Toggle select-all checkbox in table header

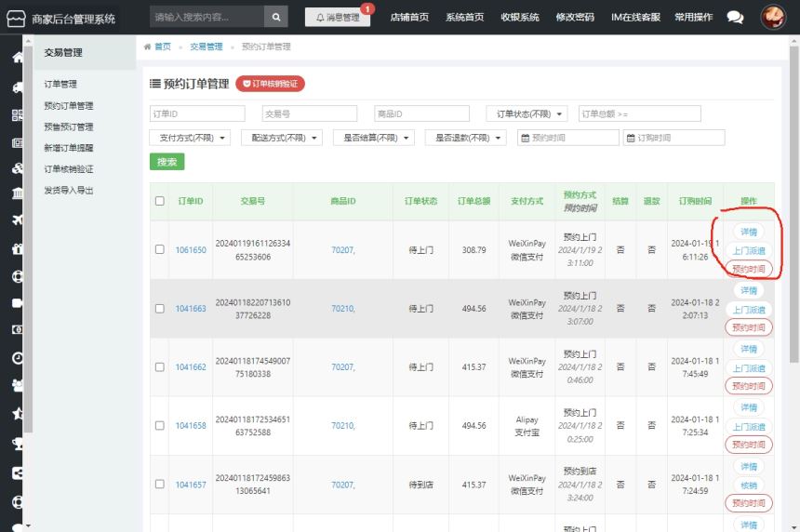(x=160, y=201)
